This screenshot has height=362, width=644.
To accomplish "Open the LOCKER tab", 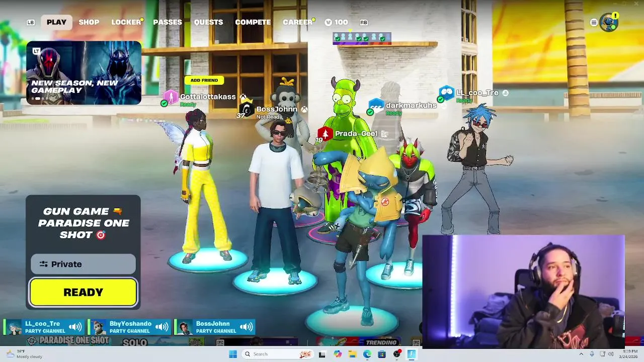I will 126,22.
